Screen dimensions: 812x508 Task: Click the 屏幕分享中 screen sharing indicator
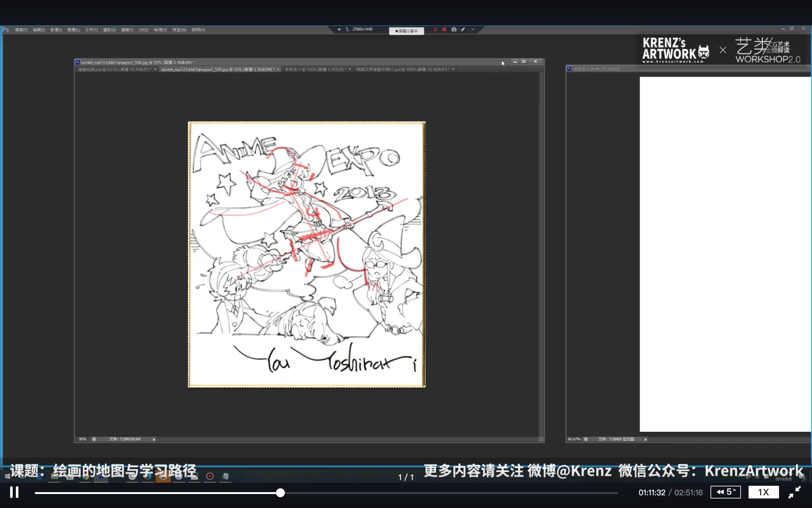pos(406,31)
